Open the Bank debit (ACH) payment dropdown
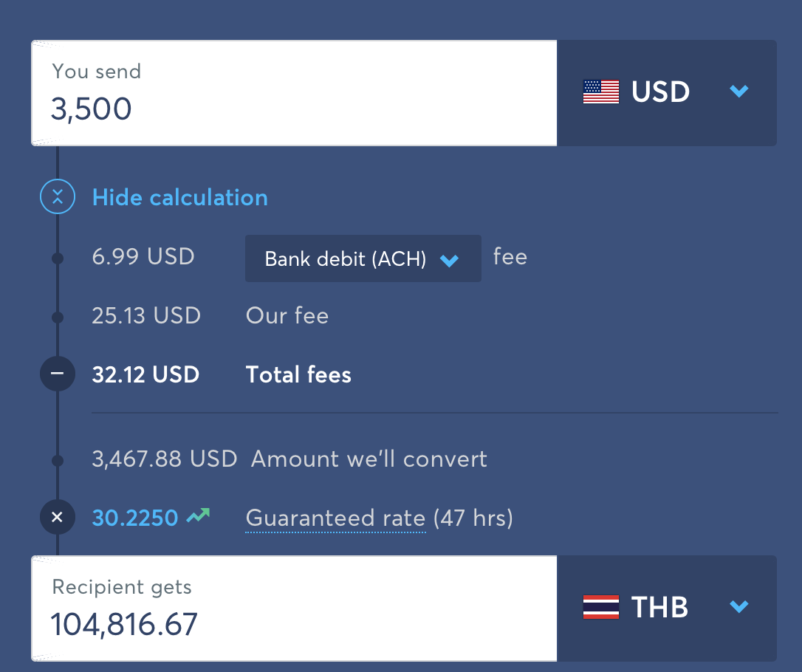802x672 pixels. (363, 258)
